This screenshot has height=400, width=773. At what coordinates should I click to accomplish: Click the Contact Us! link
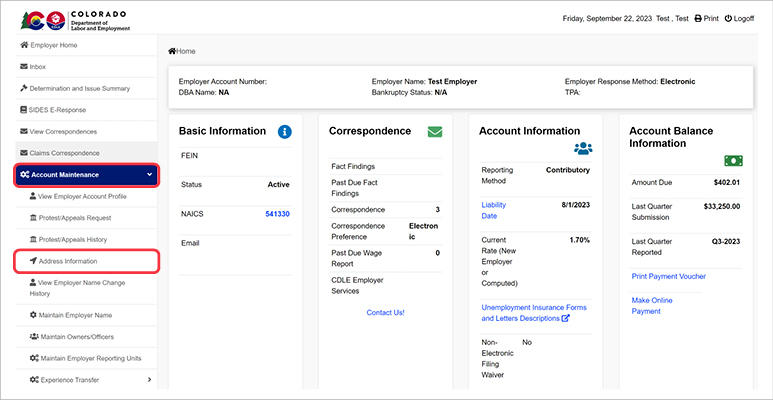[x=385, y=312]
